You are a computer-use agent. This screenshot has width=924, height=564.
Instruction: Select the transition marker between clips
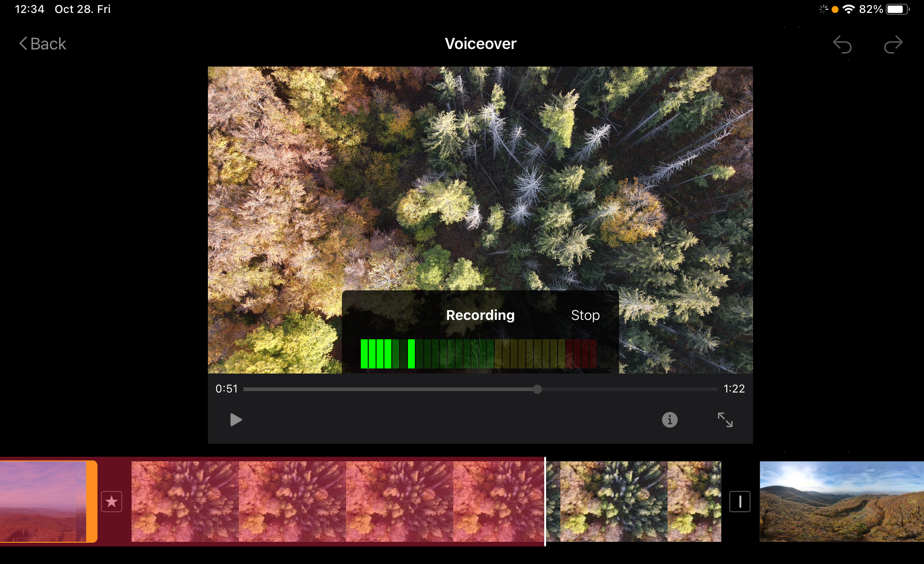click(740, 502)
